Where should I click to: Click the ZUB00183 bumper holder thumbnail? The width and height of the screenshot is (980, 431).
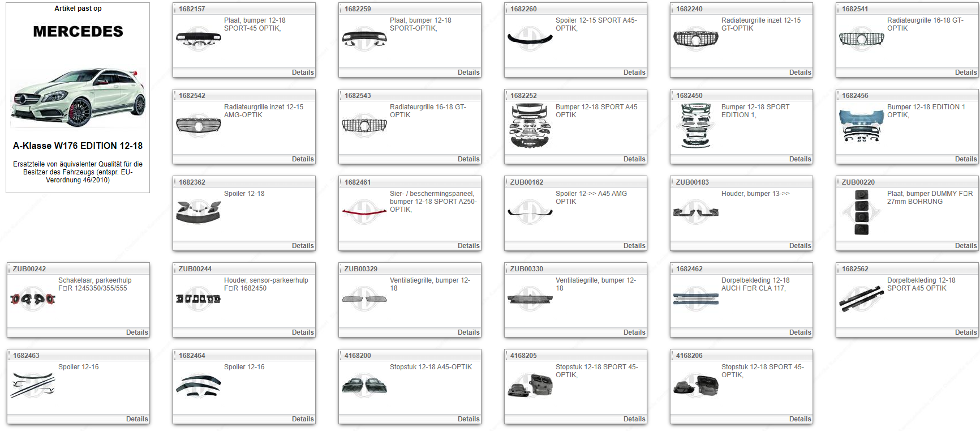click(x=696, y=212)
